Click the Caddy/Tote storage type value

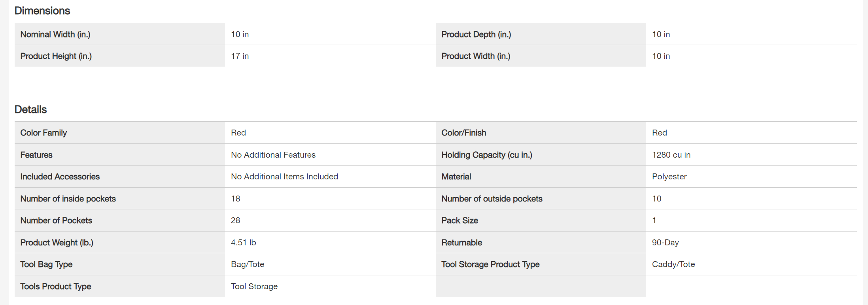tap(673, 264)
